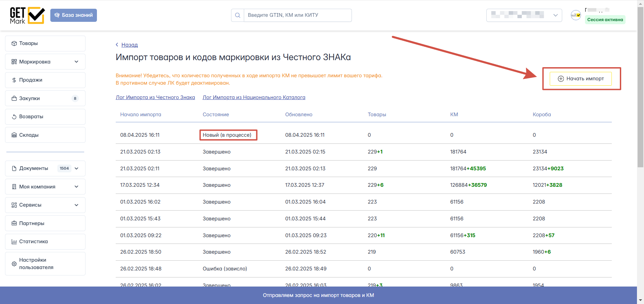Screen dimensions: 644x304
Task: Click the 12021+3828 короба cell
Action: pos(547,185)
